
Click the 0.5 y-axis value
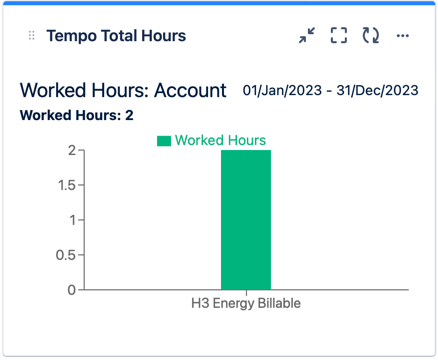point(66,255)
